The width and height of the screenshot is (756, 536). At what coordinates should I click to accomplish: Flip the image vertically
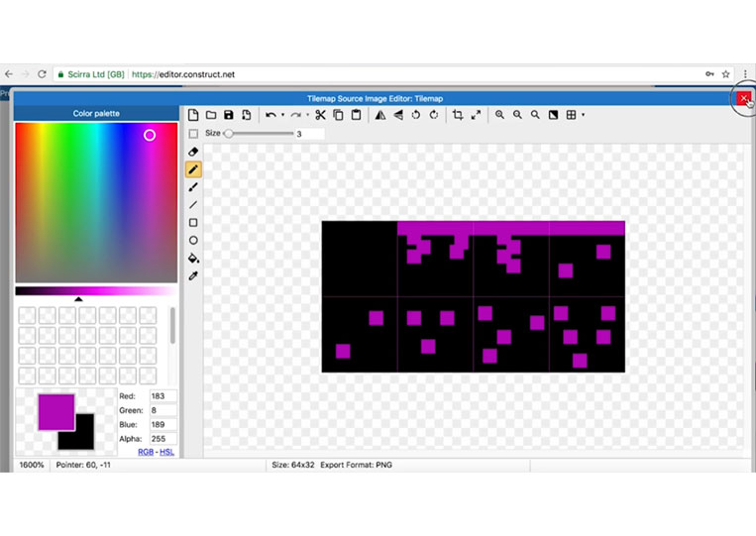tap(398, 115)
